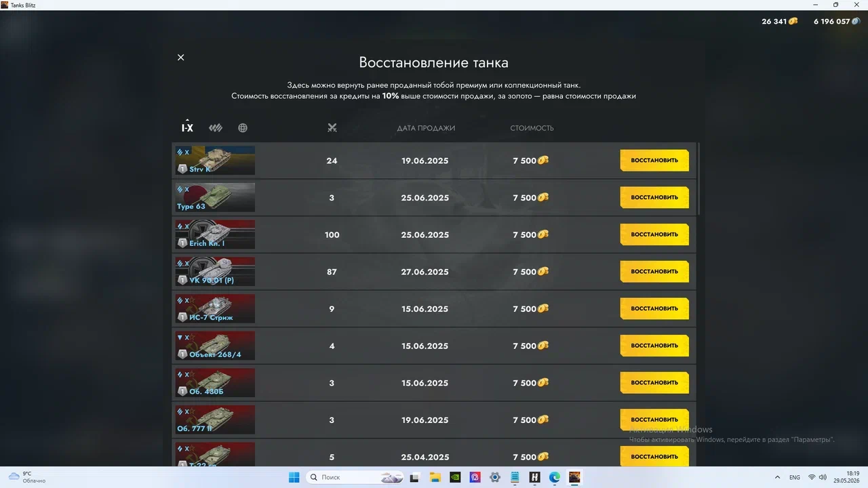
Task: Select the VK 90.01 (P) tank thumbnail
Action: tap(215, 272)
